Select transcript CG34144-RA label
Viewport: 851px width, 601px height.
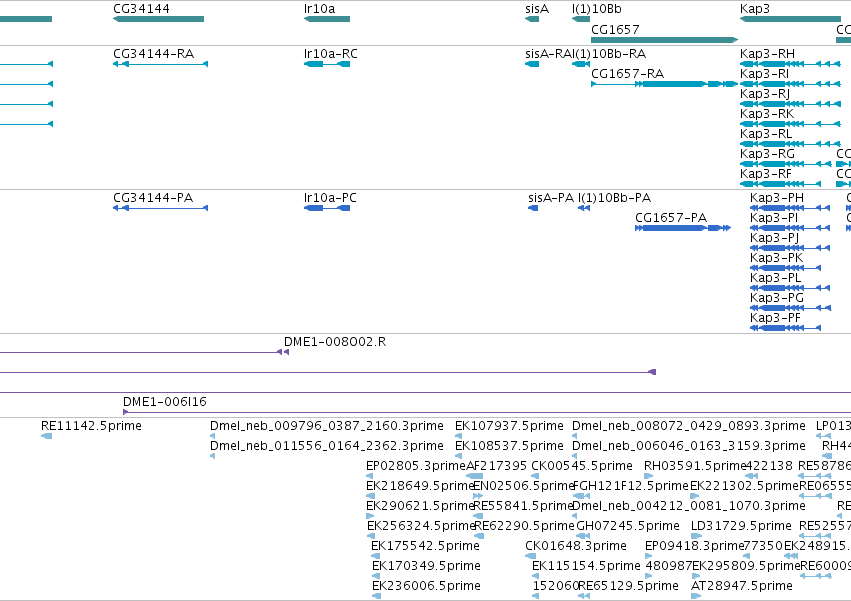tap(153, 54)
